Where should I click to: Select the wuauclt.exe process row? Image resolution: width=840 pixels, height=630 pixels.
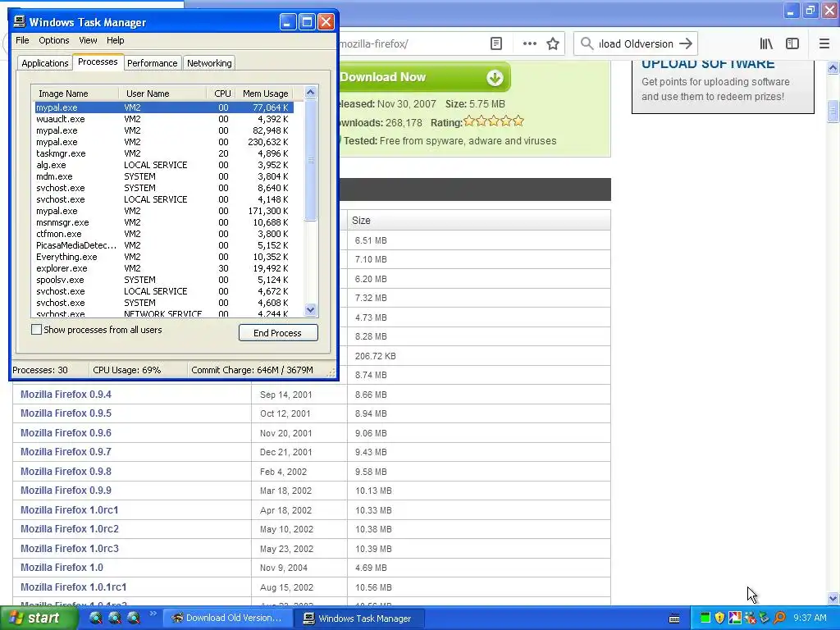coord(163,119)
